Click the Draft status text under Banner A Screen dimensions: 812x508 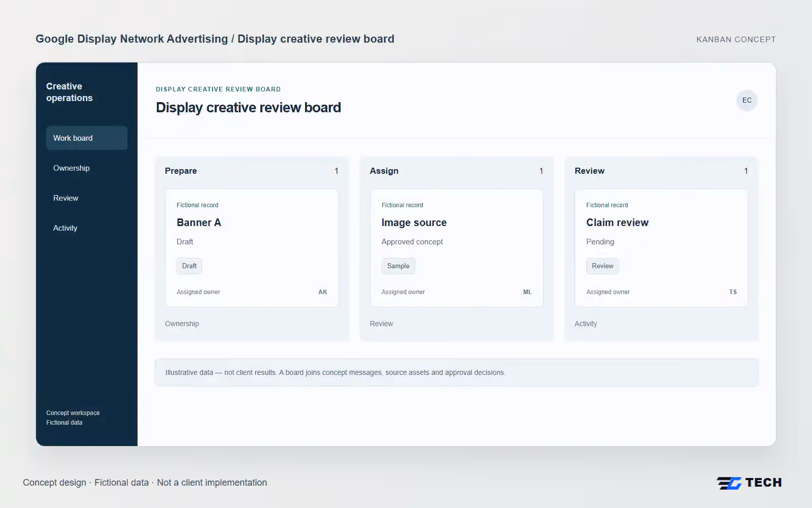(185, 242)
